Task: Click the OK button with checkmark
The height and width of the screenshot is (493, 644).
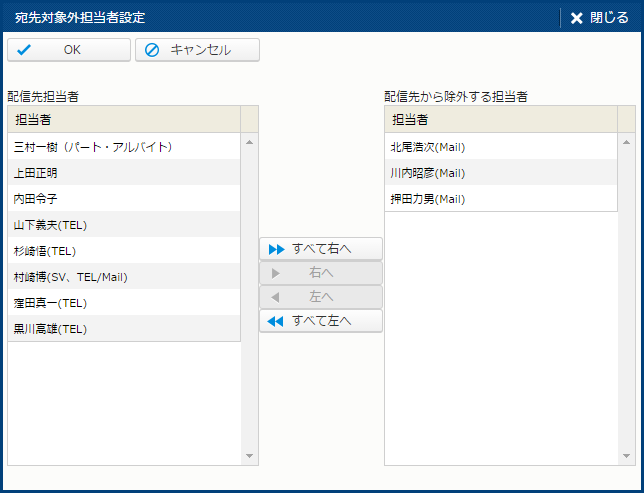Action: pos(69,50)
